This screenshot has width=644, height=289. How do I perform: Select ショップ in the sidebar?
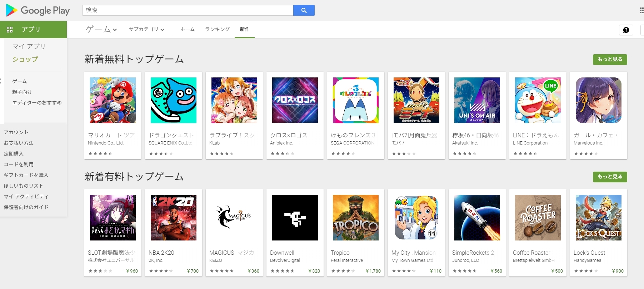pyautogui.click(x=25, y=59)
